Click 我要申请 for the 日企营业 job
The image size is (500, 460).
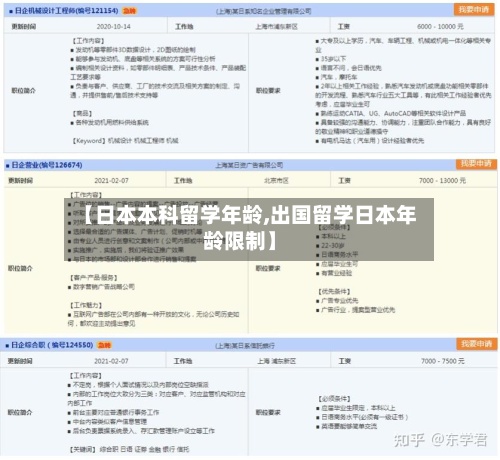(x=476, y=163)
